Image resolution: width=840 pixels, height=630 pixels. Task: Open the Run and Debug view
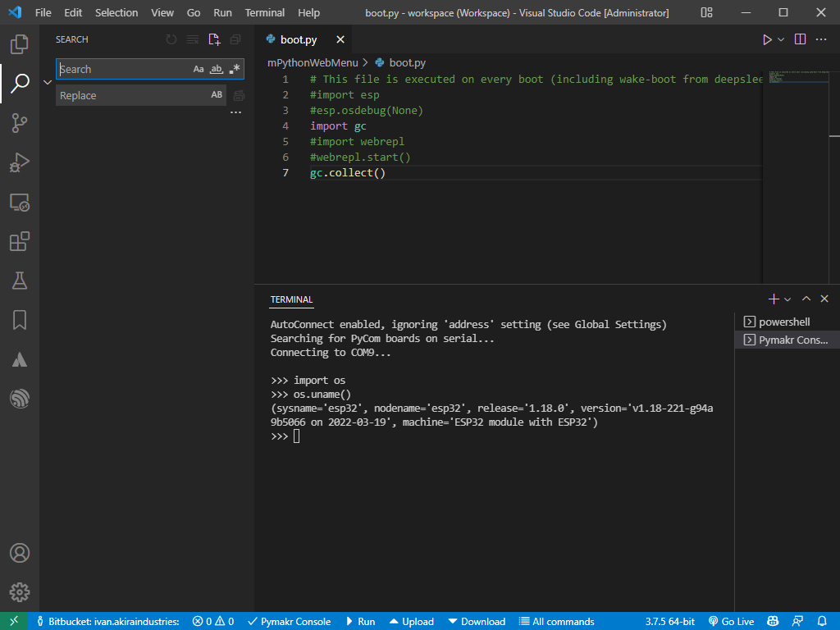(20, 163)
